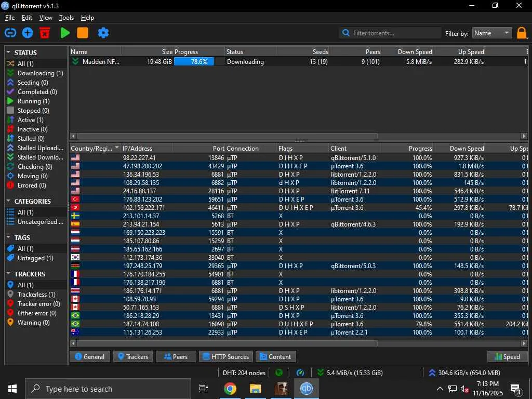Click DHT: 204 nodes status text
The height and width of the screenshot is (399, 532).
point(244,373)
